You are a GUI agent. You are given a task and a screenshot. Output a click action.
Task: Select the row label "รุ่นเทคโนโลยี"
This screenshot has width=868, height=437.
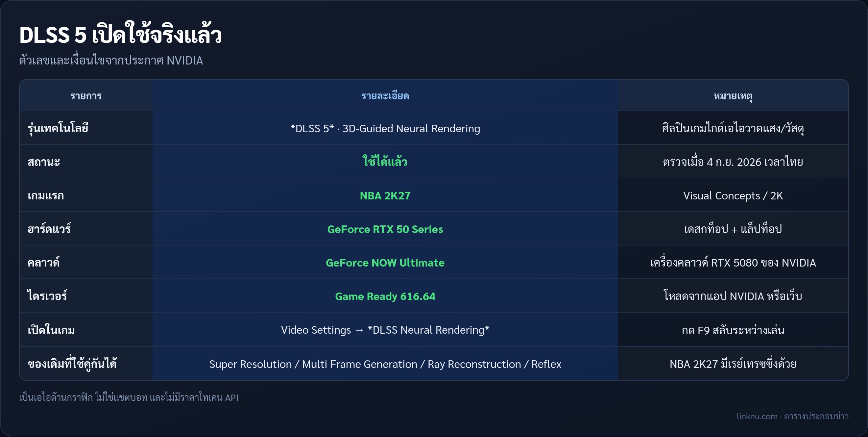58,128
